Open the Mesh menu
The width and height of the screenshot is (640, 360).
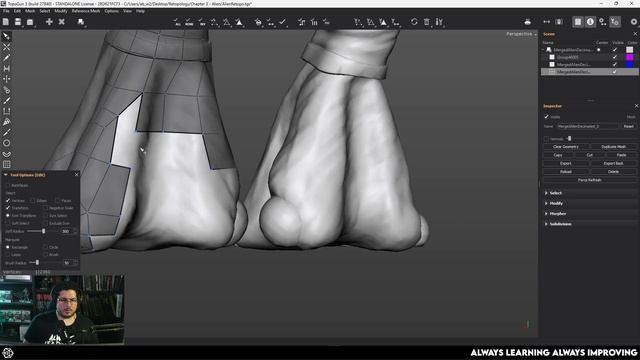[x=30, y=11]
